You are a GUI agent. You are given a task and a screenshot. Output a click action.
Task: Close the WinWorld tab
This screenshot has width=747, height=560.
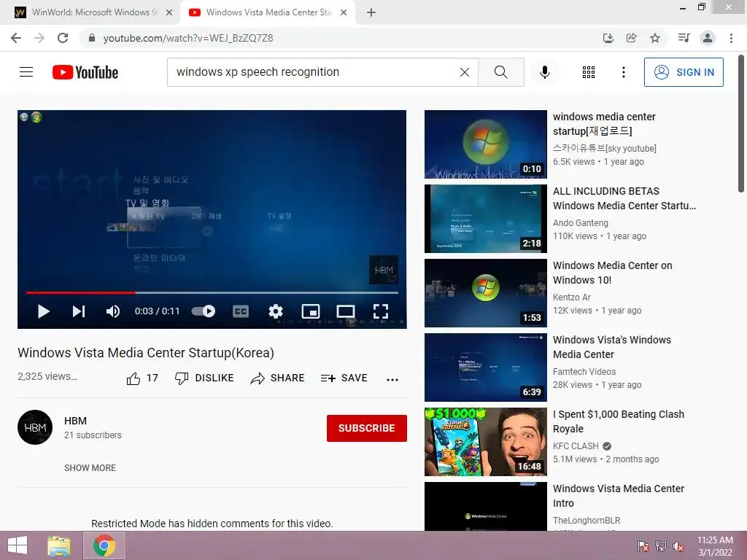[x=169, y=13]
